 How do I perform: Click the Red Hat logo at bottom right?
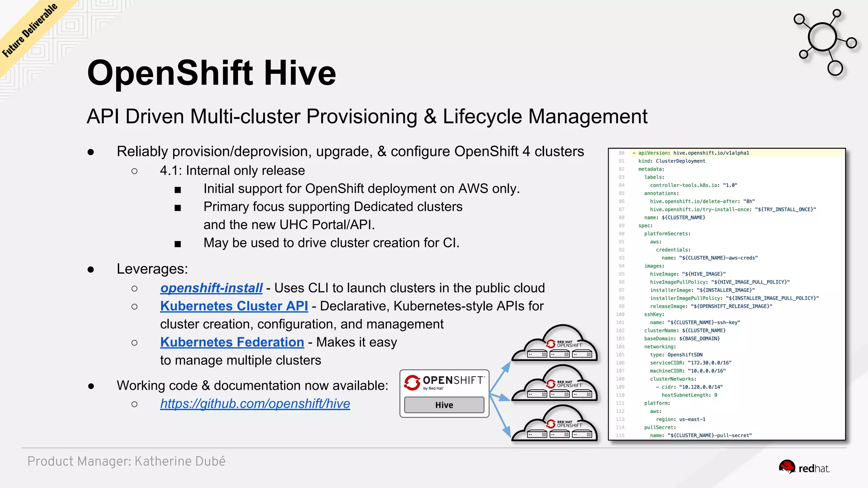point(804,468)
